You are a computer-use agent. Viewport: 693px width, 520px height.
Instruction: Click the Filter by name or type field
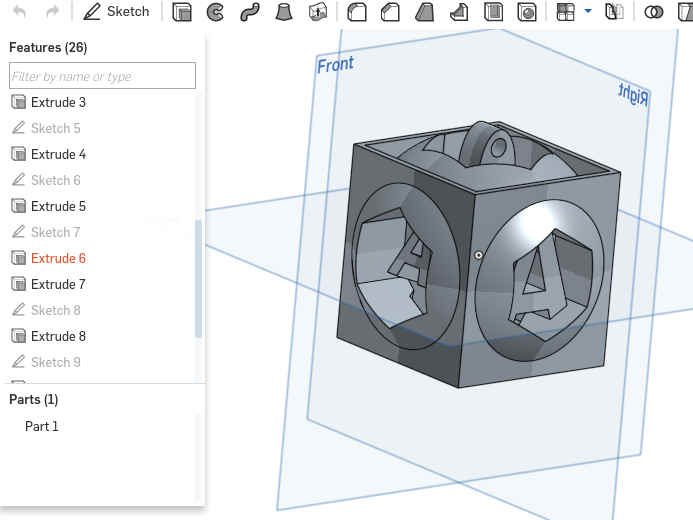102,76
